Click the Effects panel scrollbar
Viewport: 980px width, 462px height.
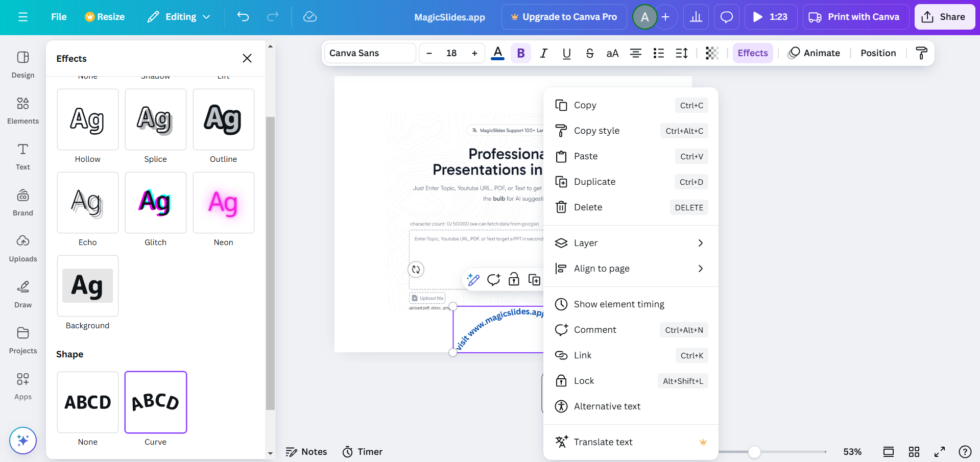pyautogui.click(x=270, y=263)
